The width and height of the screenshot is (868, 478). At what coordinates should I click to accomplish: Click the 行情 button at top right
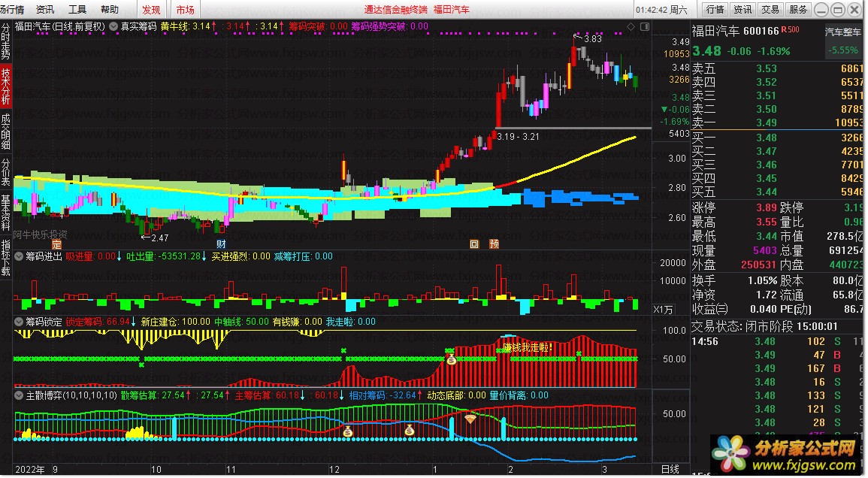(715, 10)
